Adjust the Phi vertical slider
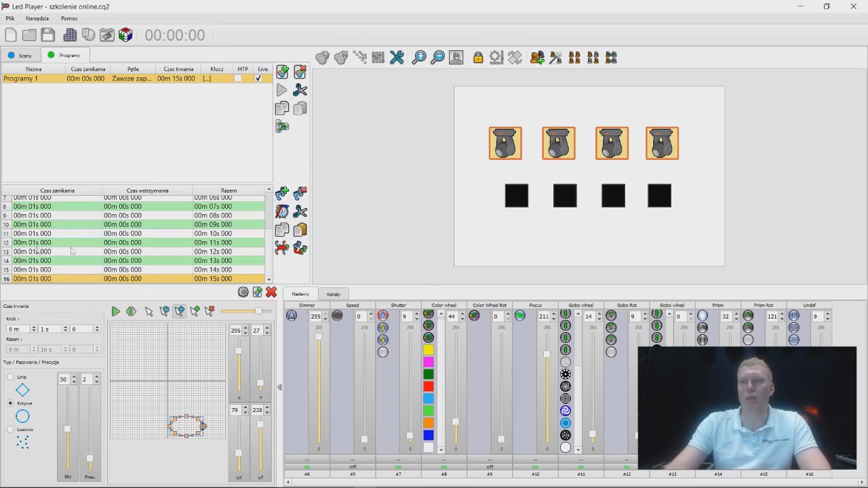Viewport: 868px width, 488px height. (x=67, y=429)
